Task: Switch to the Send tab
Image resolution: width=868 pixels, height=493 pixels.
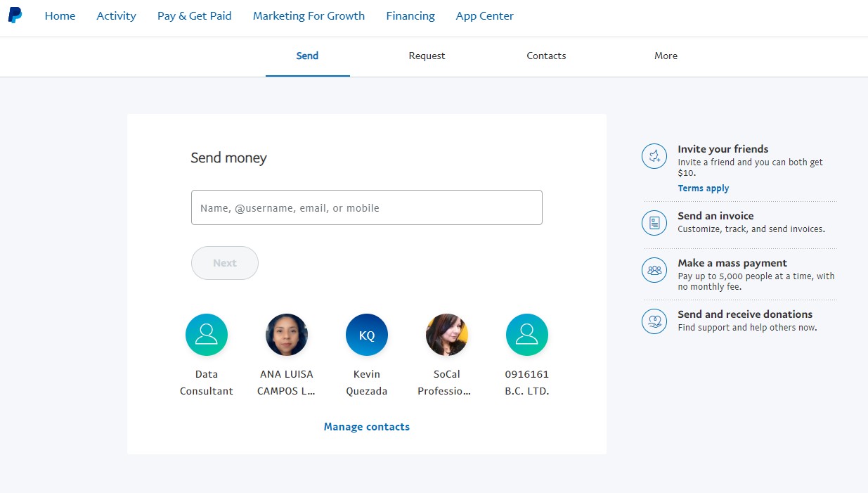Action: [307, 56]
